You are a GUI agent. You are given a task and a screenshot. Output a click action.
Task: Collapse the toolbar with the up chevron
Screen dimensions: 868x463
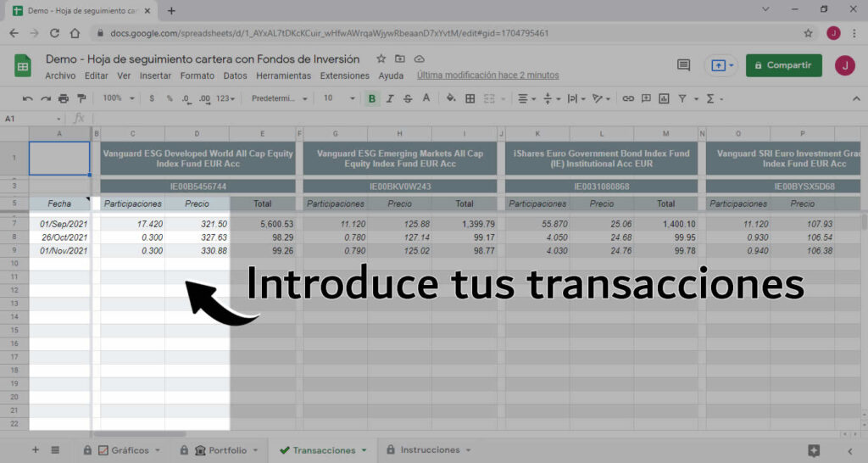[x=856, y=98]
